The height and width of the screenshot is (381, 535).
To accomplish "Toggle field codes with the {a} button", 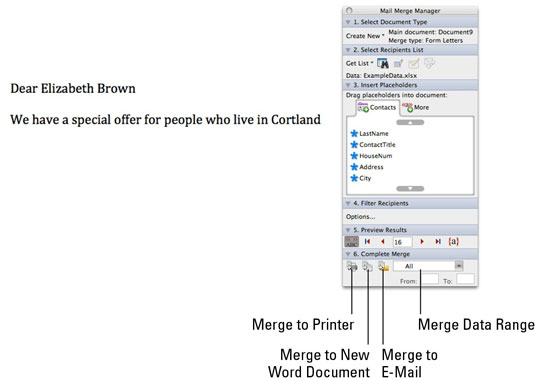I will pos(453,241).
